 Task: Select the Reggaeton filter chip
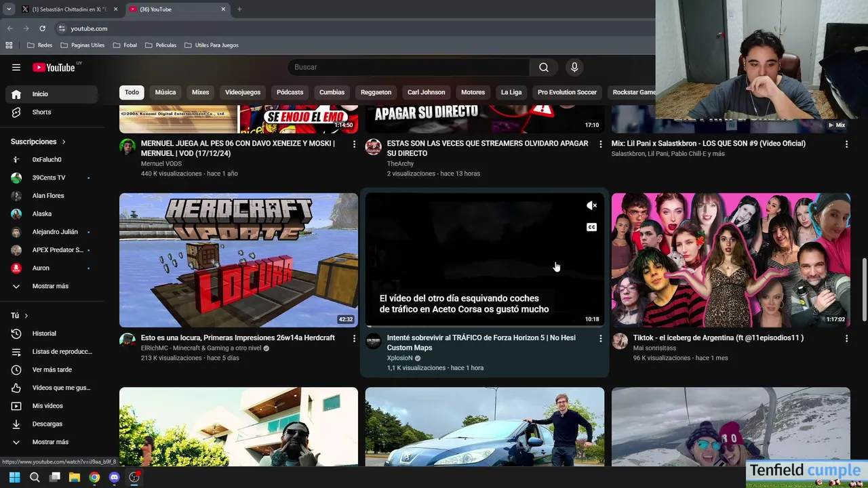coord(376,92)
